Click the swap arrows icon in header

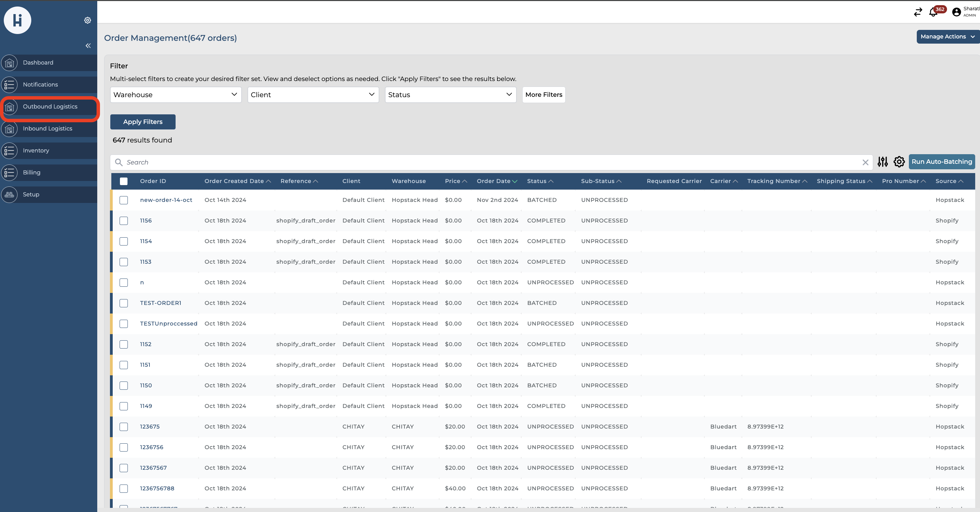click(917, 13)
